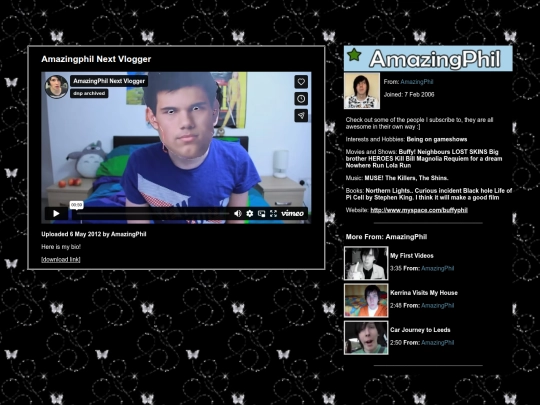Click AmazingPhil link under My First Videos
Viewport: 540px width, 405px height.
pos(437,268)
